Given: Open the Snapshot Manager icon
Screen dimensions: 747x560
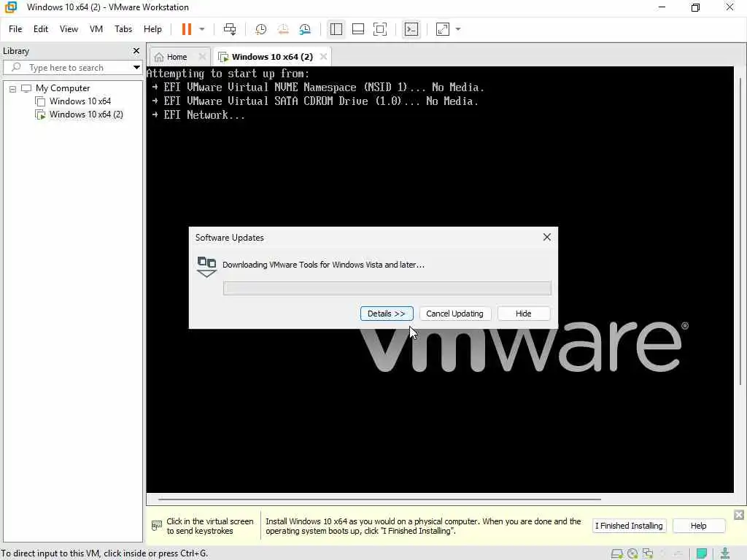Looking at the screenshot, I should 306,29.
